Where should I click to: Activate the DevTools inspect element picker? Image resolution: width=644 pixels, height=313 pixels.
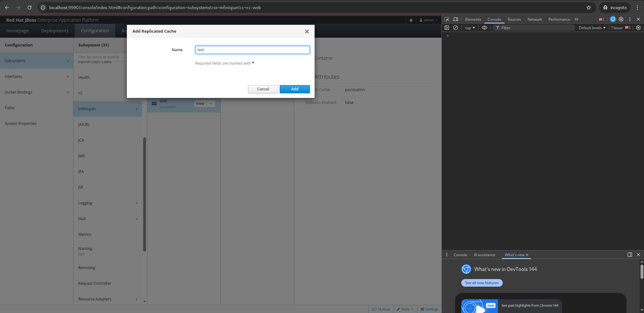coord(447,19)
